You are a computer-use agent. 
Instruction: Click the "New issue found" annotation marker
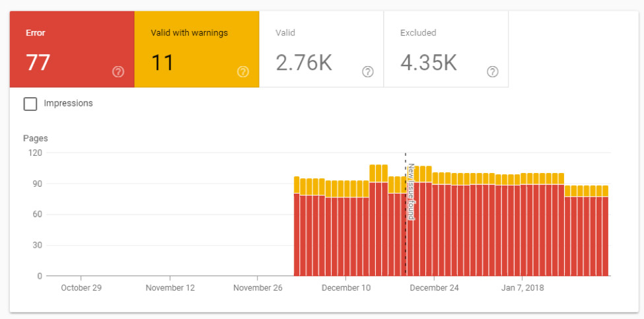tap(410, 192)
